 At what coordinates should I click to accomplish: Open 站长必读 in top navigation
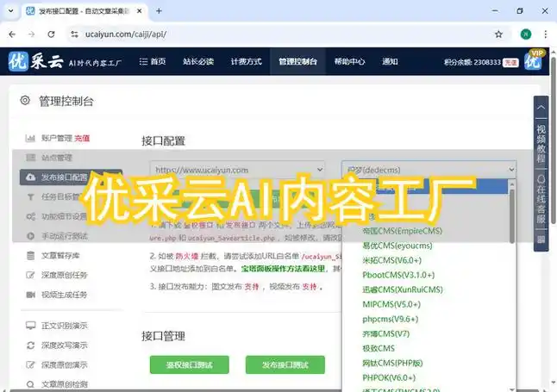coord(198,61)
